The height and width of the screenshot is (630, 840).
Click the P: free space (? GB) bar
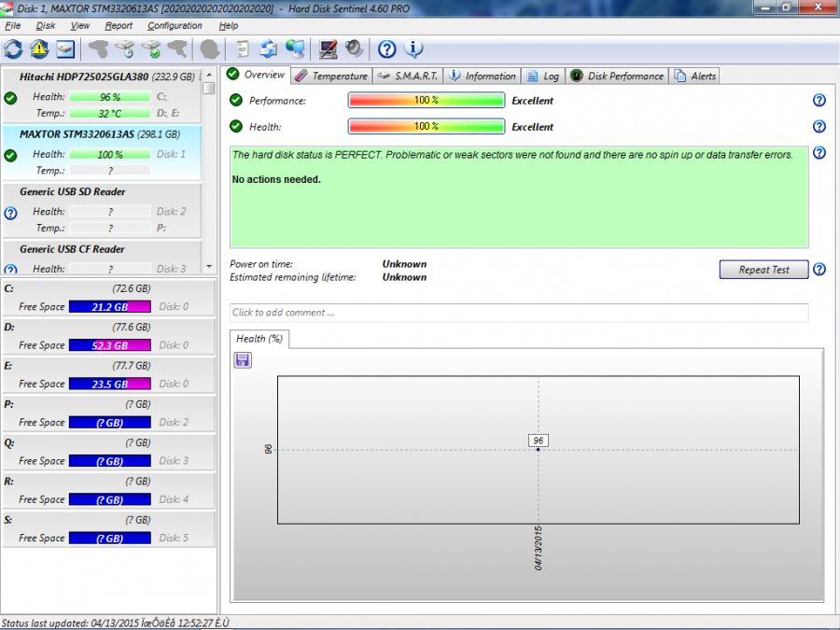110,423
